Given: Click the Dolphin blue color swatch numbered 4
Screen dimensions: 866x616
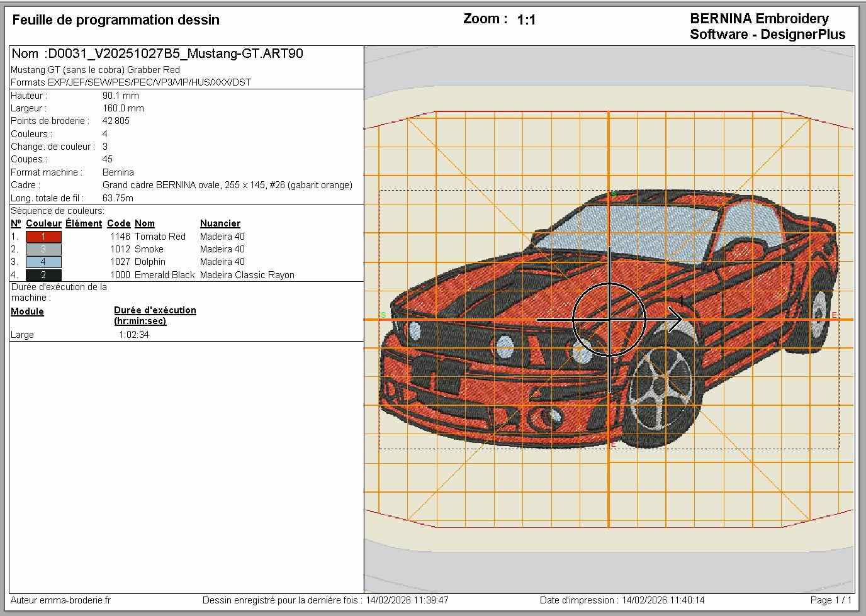Looking at the screenshot, I should click(43, 262).
